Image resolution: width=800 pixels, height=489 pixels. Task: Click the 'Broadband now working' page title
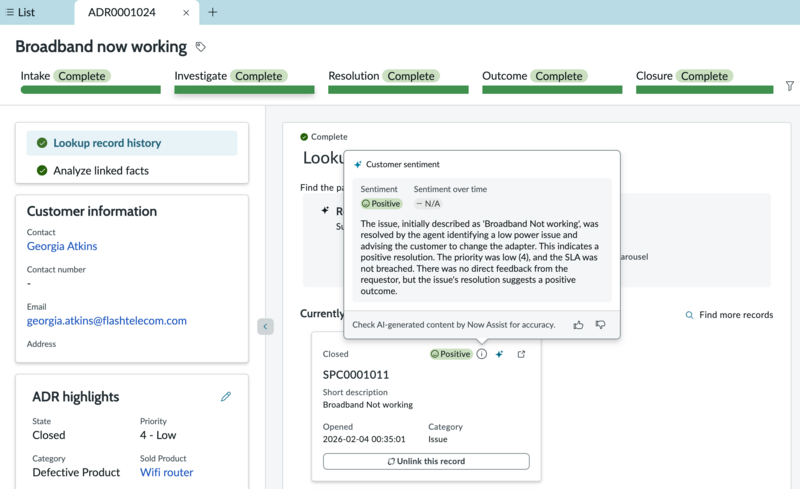tap(101, 46)
